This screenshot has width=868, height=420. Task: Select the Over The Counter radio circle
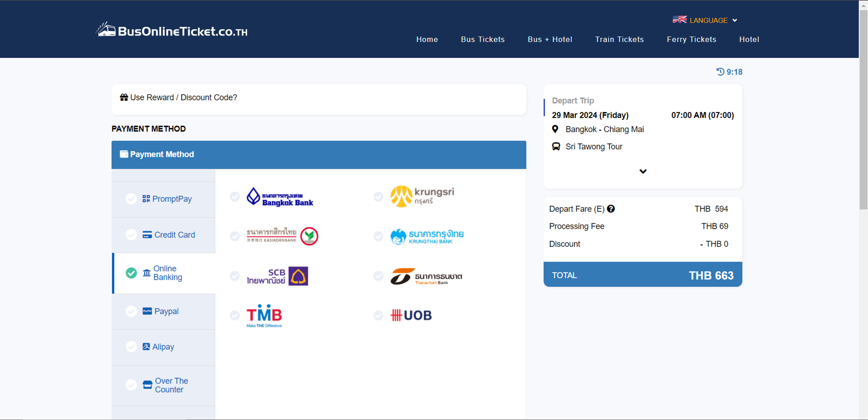pyautogui.click(x=131, y=385)
